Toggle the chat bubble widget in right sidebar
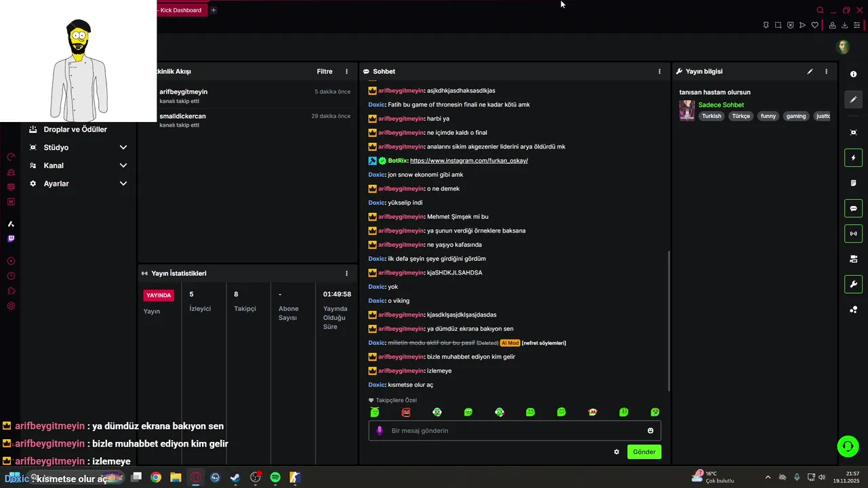868x488 pixels. 853,209
